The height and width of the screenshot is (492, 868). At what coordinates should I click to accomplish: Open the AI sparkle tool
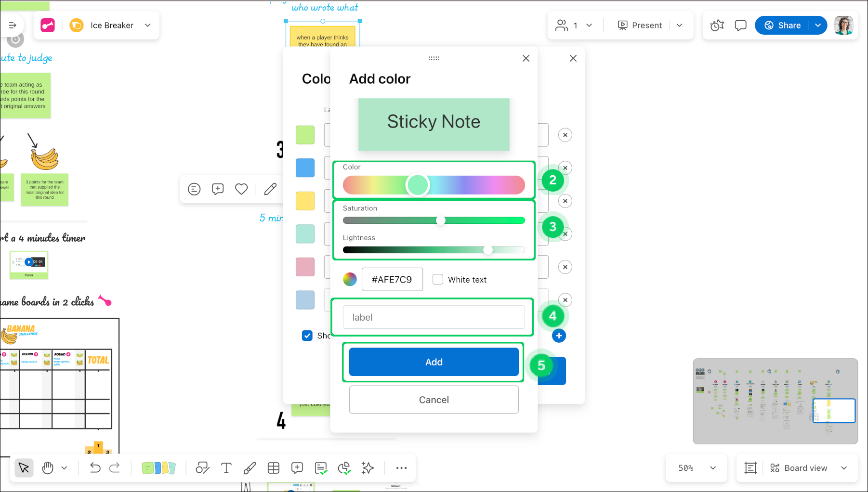368,468
